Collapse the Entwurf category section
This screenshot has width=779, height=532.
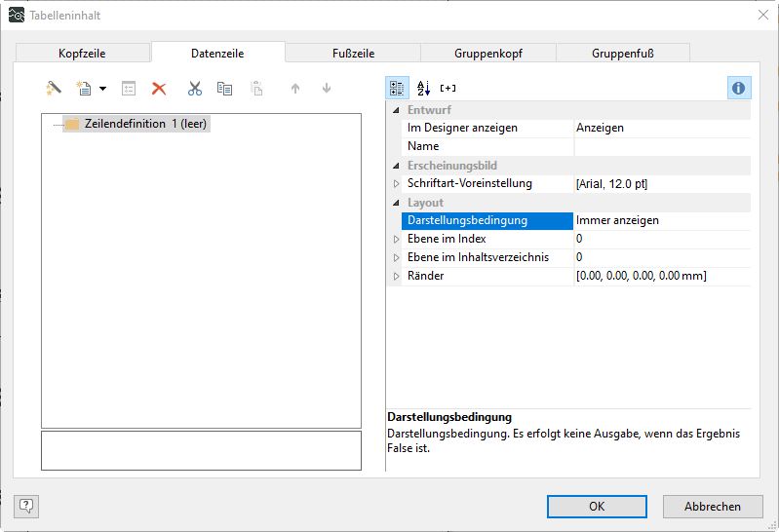(396, 111)
